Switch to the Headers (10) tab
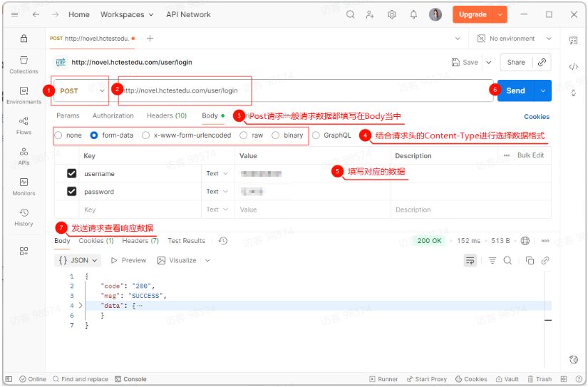Screen dimensions: 588x387 click(167, 115)
